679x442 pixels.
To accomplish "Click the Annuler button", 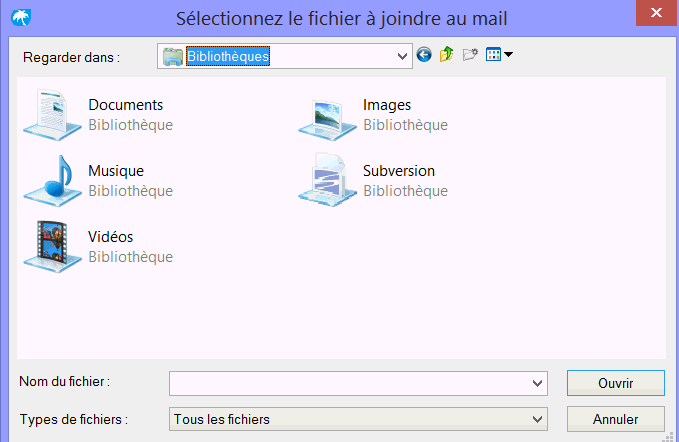I will pyautogui.click(x=616, y=419).
